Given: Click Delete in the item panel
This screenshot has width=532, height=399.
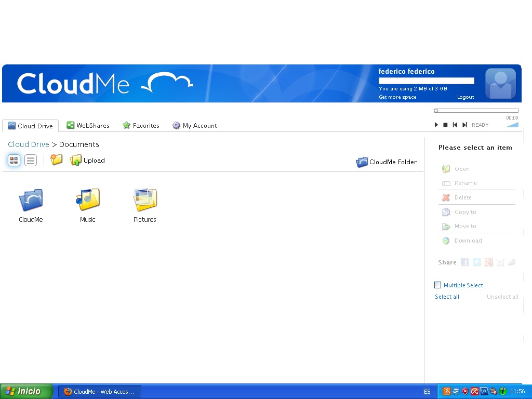Looking at the screenshot, I should (x=457, y=197).
